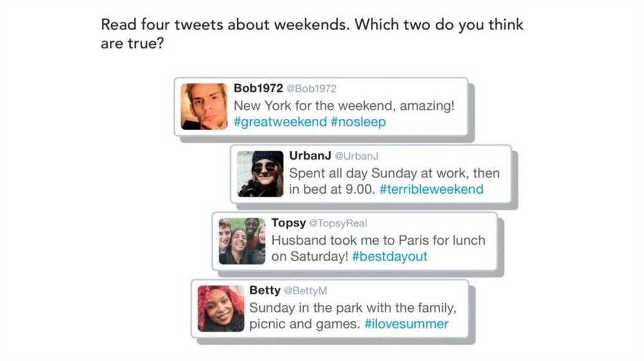Select the #terribleweekend hashtag
Screen dimensions: 644x361
click(x=431, y=189)
